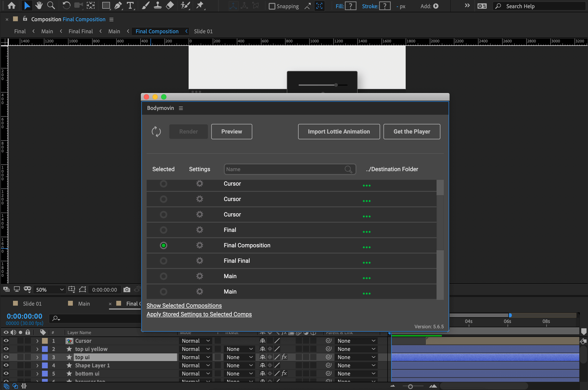Screen dimensions: 588x390
Task: Switch to the Slide 01 timeline tab
Action: tap(32, 304)
